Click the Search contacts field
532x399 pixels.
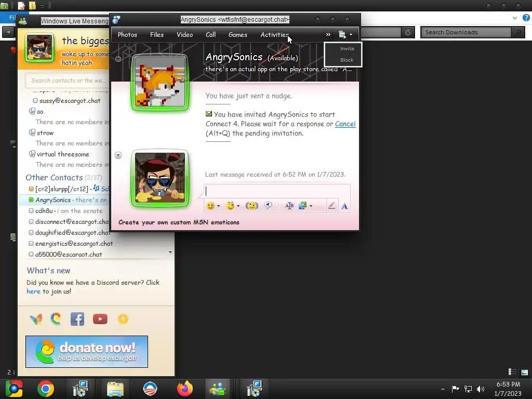[68, 81]
